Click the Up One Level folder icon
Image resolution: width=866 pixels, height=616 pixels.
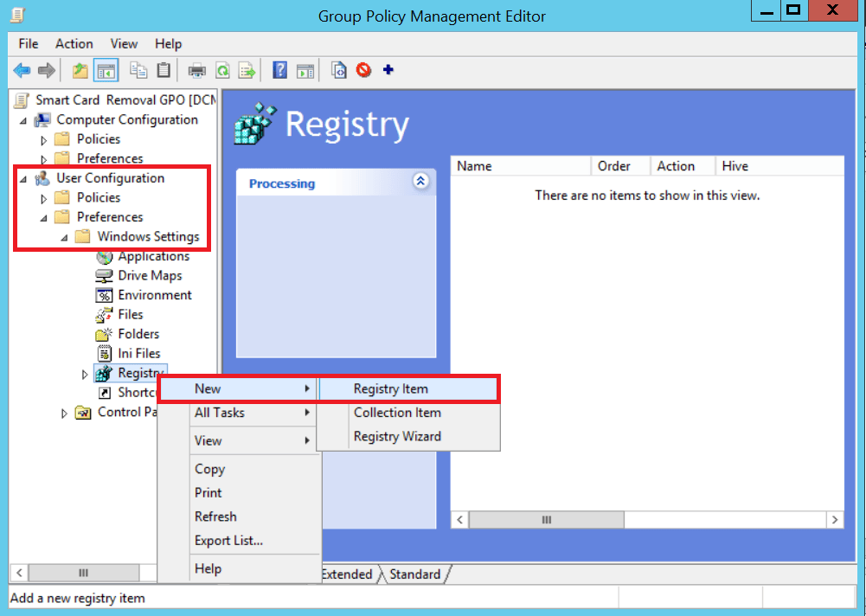click(79, 69)
